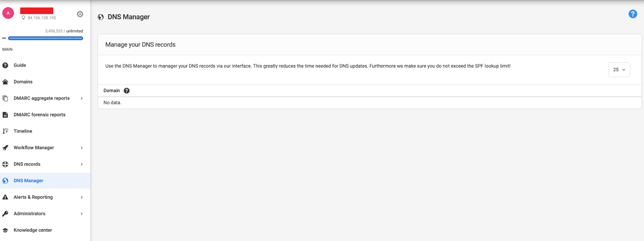The width and height of the screenshot is (644, 241).
Task: Click the settings gear icon
Action: pos(80,14)
